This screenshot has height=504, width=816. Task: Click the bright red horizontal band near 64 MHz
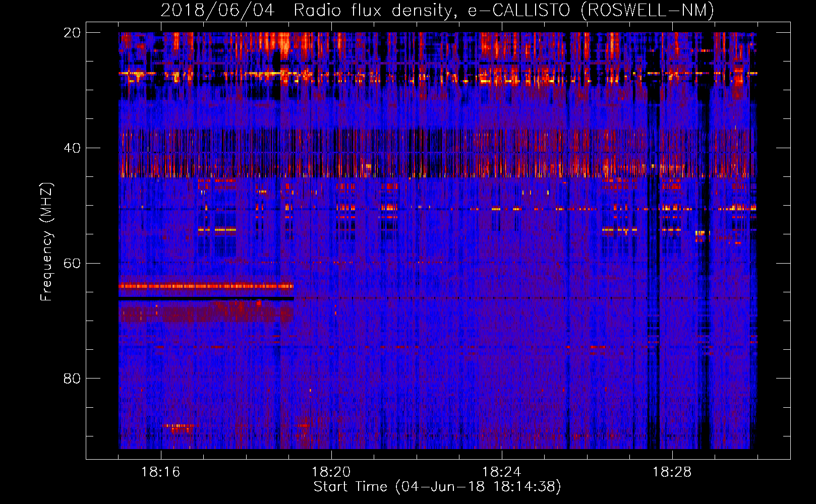click(x=206, y=286)
